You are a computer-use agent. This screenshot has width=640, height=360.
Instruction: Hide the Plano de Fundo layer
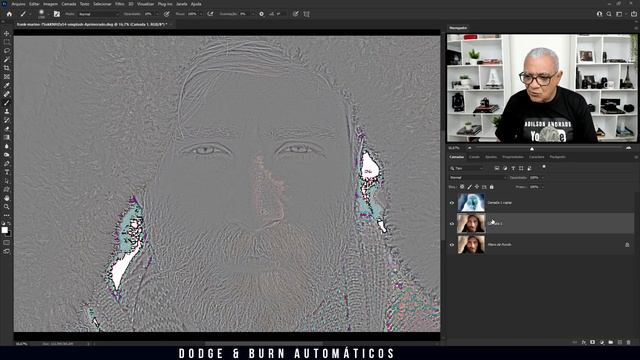coord(452,245)
